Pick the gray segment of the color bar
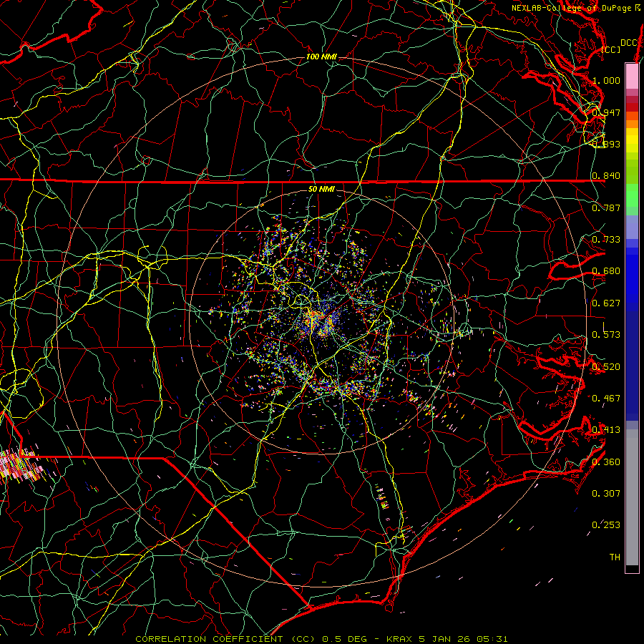644x644 pixels. pyautogui.click(x=632, y=497)
